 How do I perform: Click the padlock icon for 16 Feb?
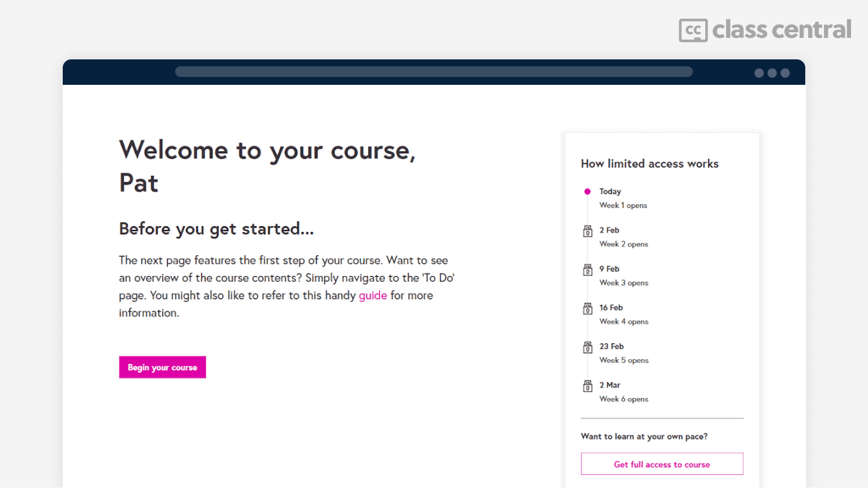point(588,308)
